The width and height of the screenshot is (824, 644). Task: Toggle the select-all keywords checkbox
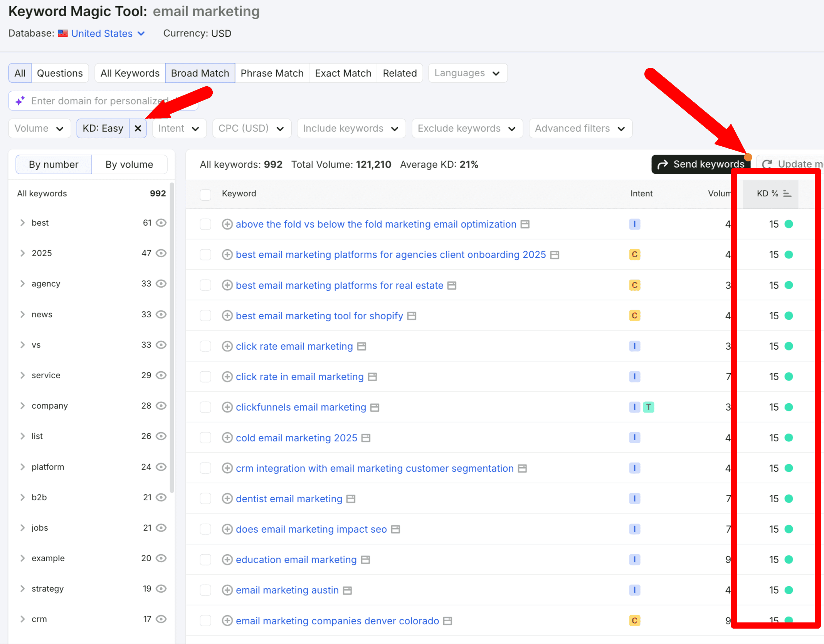[205, 194]
